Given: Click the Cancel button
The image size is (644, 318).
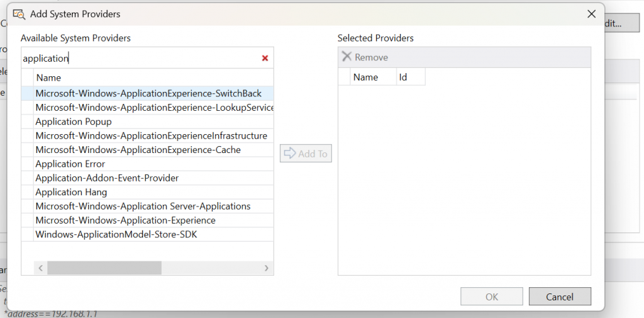Looking at the screenshot, I should pos(560,297).
